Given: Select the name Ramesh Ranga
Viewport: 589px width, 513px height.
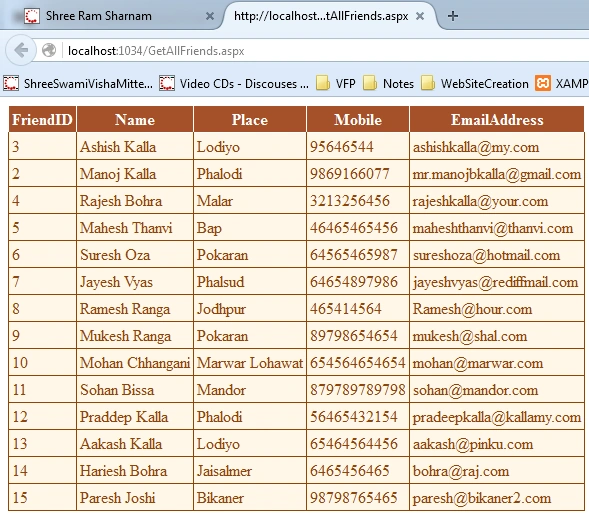Looking at the screenshot, I should 125,309.
